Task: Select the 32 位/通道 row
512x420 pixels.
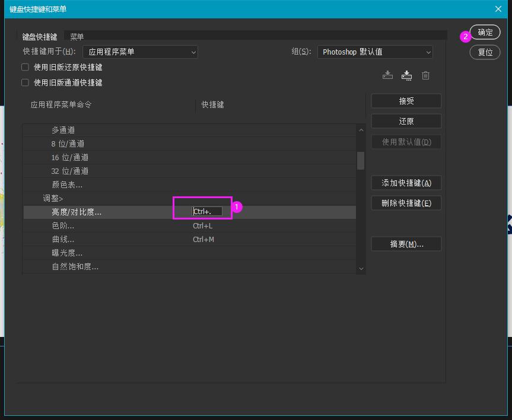Action: [190, 171]
